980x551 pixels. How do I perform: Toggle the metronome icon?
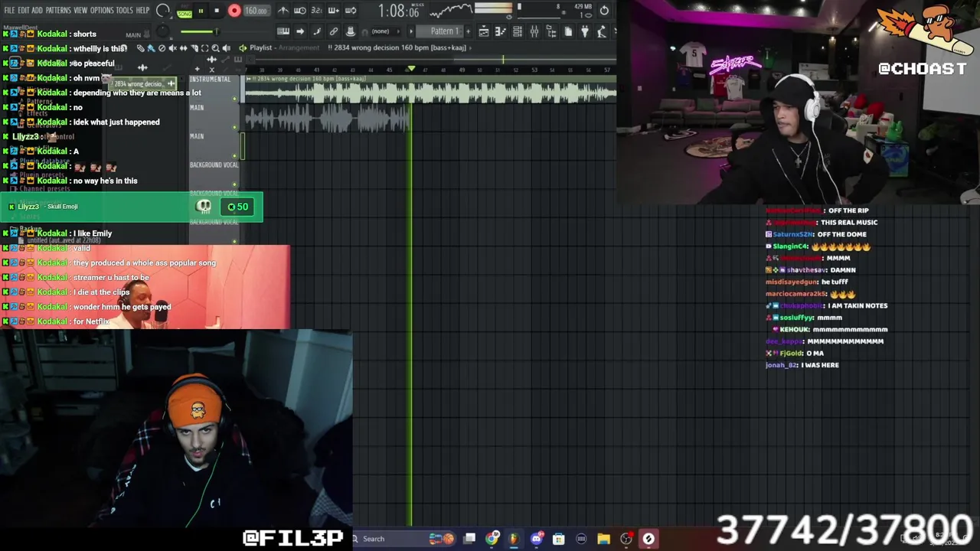tap(283, 11)
